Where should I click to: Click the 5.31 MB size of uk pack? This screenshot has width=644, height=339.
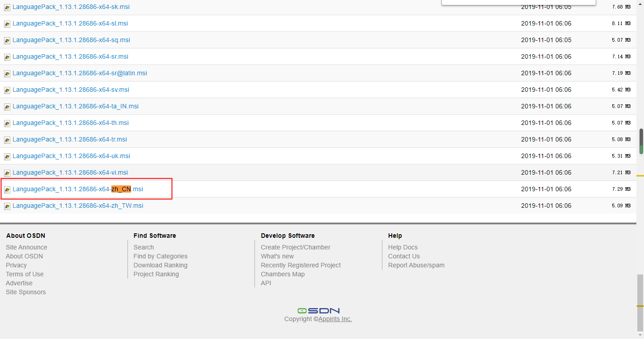pos(621,156)
